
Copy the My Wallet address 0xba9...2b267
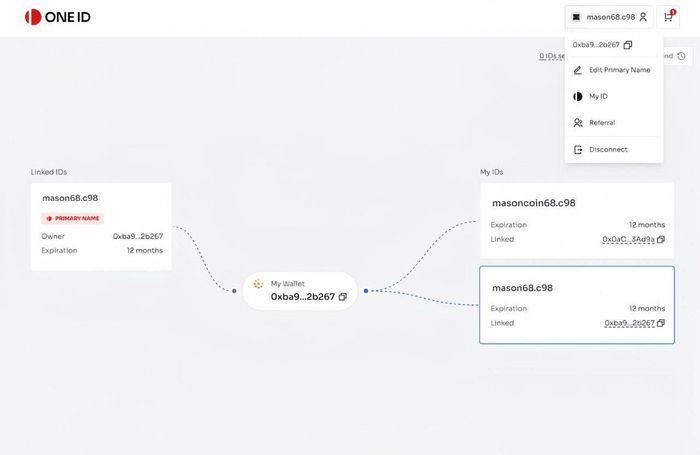[342, 297]
